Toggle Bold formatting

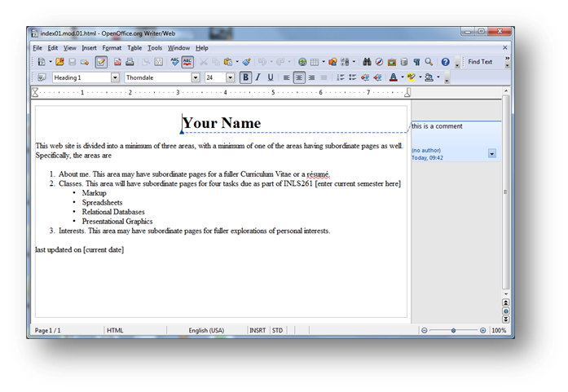[244, 78]
